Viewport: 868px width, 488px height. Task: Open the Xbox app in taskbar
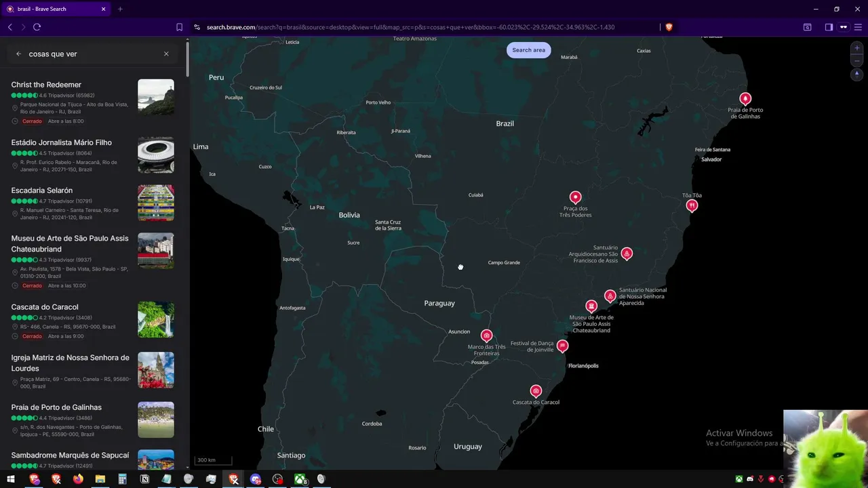299,479
